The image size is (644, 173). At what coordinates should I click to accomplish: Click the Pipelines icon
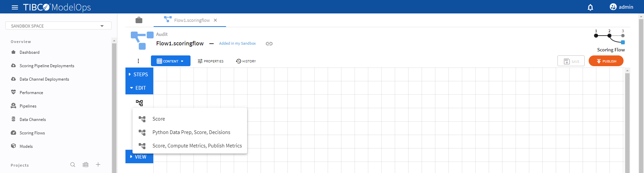pos(13,105)
